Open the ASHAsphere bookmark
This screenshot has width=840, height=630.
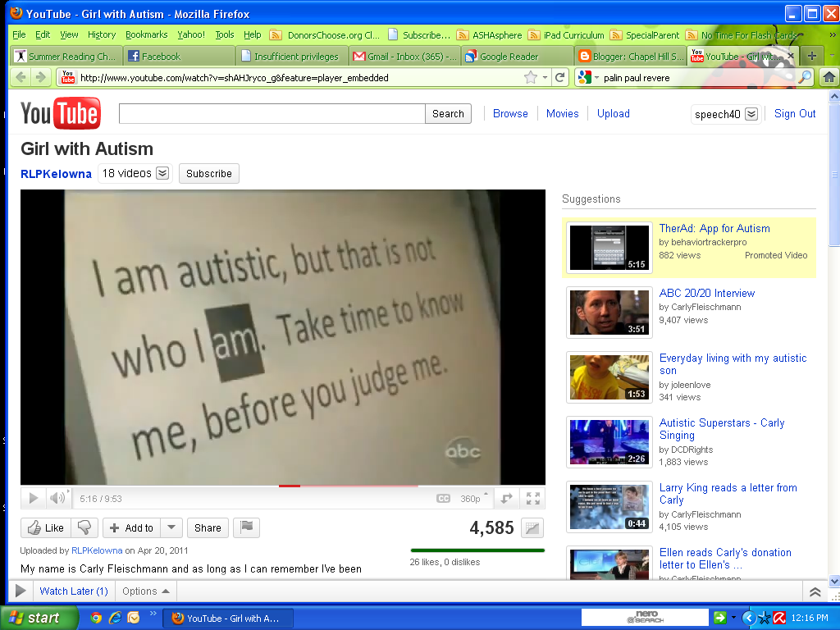point(490,35)
